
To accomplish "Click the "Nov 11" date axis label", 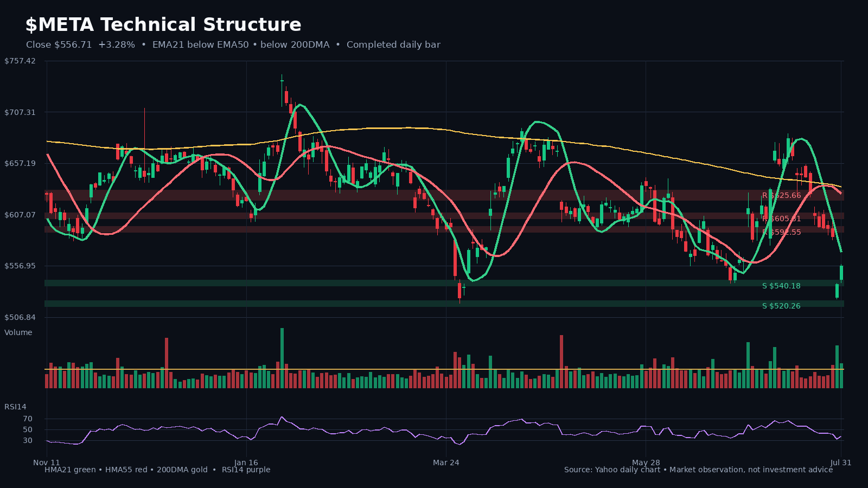I will [x=47, y=463].
